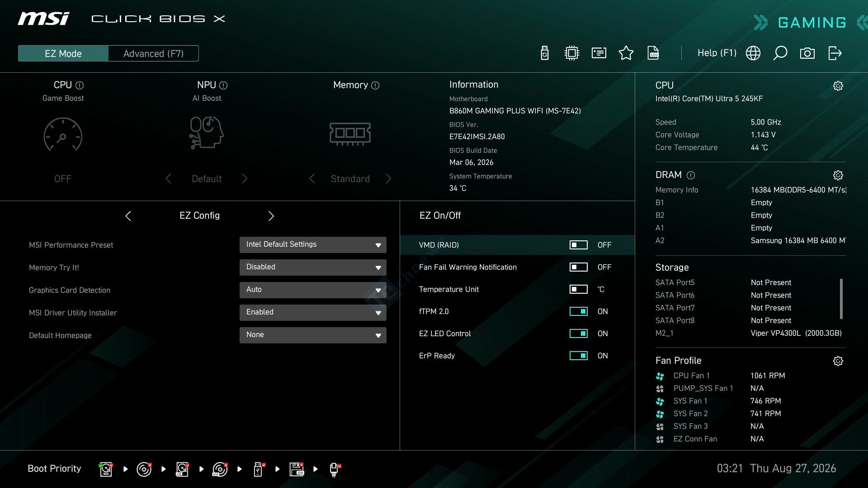Toggle VMD (RAID) switch
Image resolution: width=868 pixels, height=488 pixels.
coord(579,245)
